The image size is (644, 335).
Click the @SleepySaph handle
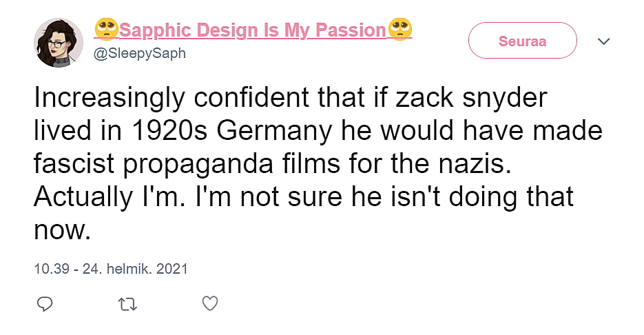tap(139, 53)
